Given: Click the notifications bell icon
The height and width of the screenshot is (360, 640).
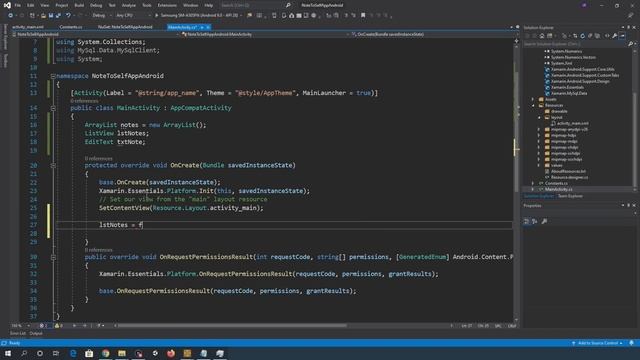Looking at the screenshot, I should (631, 343).
